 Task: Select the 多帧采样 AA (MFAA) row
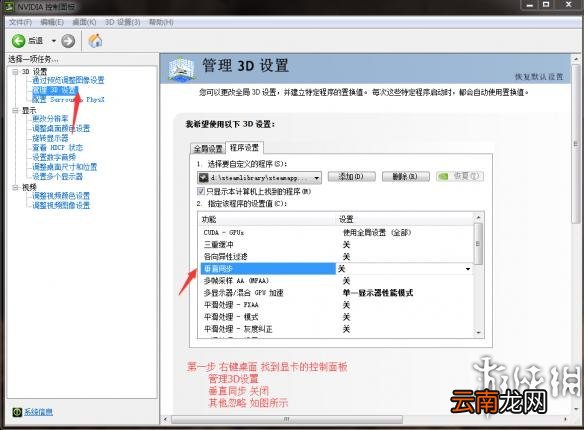[x=337, y=281]
